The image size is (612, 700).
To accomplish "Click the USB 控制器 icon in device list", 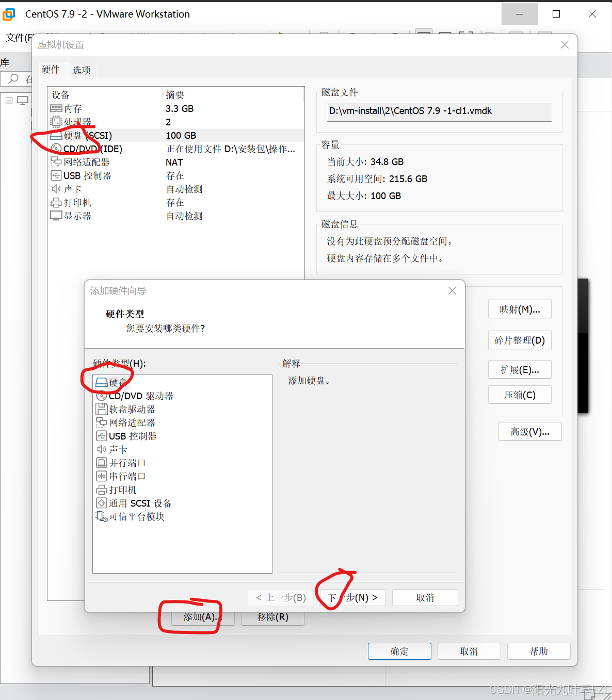I will click(56, 175).
